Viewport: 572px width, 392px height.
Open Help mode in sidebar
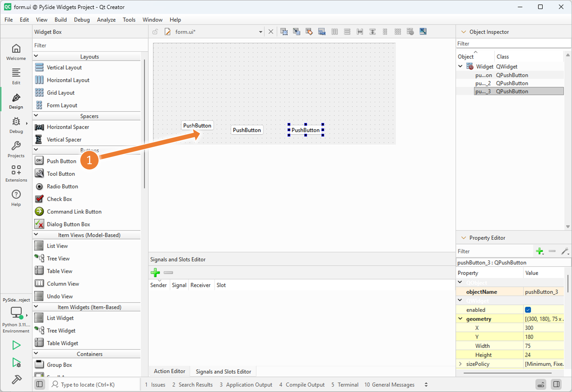coord(16,198)
